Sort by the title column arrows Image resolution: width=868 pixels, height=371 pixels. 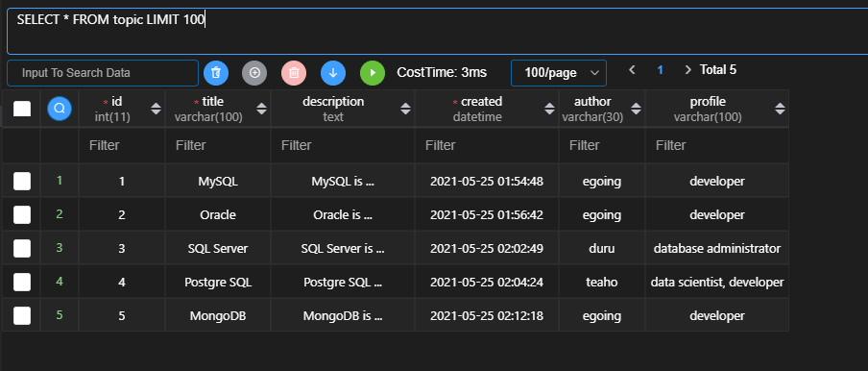[262, 109]
